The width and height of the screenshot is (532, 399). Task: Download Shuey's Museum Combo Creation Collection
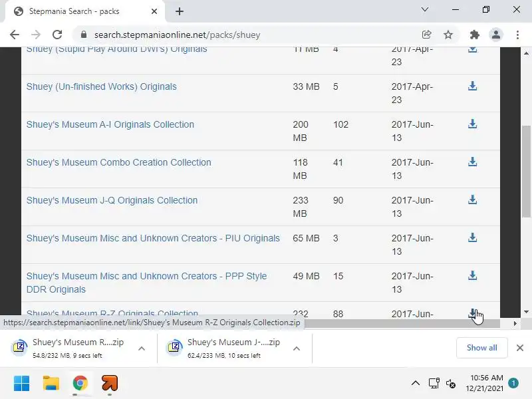tap(472, 162)
